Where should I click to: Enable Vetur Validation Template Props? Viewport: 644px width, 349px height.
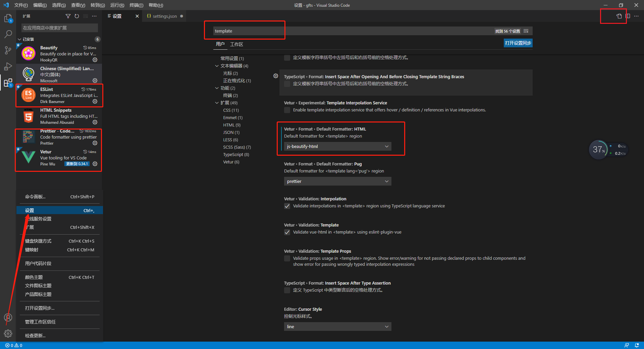(287, 258)
